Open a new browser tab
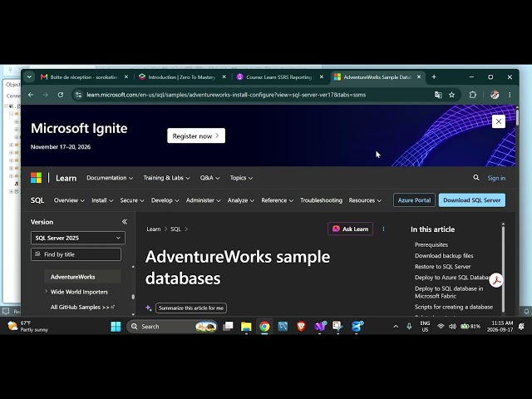The width and height of the screenshot is (532, 399). coord(434,77)
